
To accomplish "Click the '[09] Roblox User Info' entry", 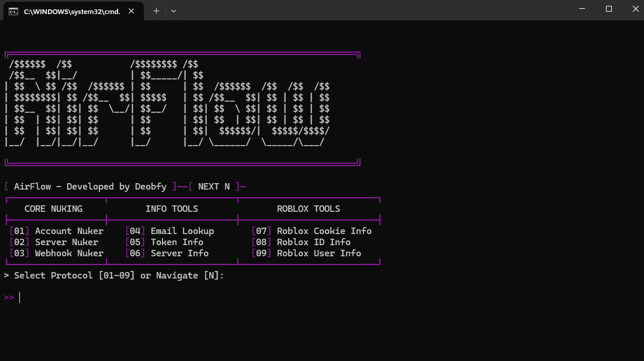I will click(306, 253).
